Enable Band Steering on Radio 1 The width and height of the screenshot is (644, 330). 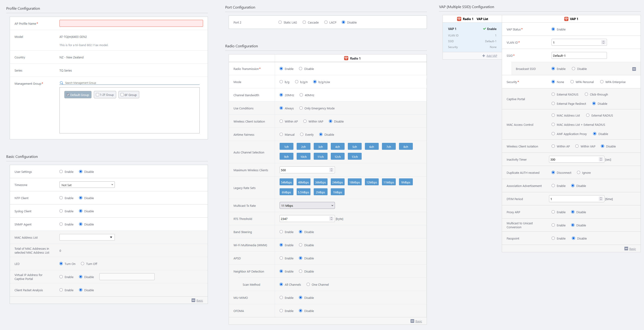(281, 232)
